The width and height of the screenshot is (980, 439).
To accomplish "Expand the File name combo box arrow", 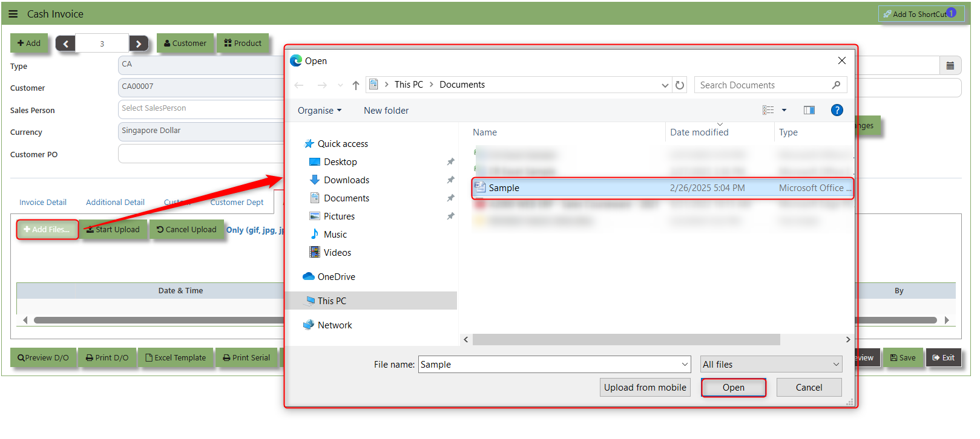I will coord(685,365).
